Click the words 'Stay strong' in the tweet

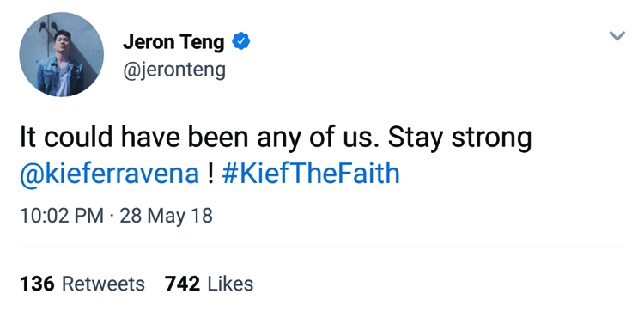pos(459,138)
